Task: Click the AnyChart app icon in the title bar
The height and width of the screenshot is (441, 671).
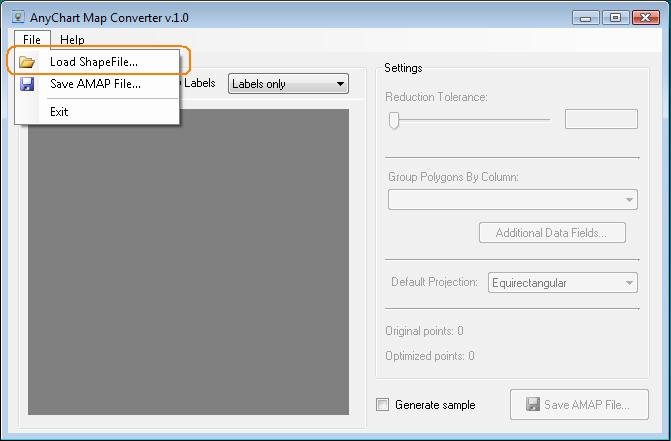Action: [18, 17]
